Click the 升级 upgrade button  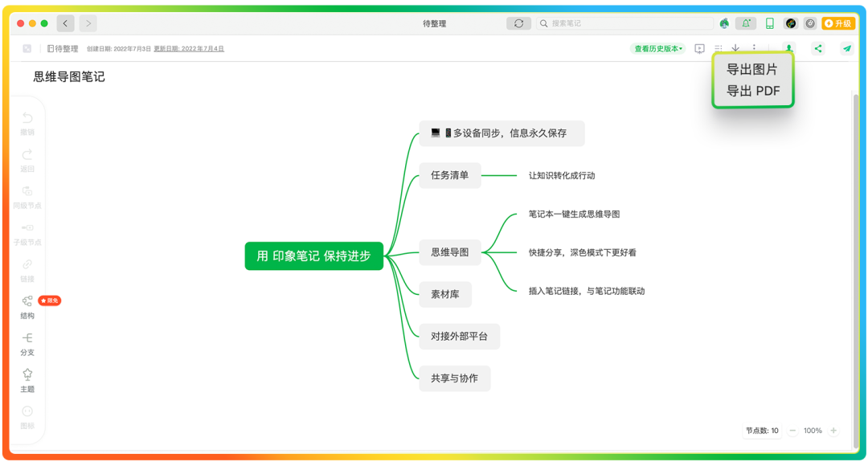[x=839, y=23]
